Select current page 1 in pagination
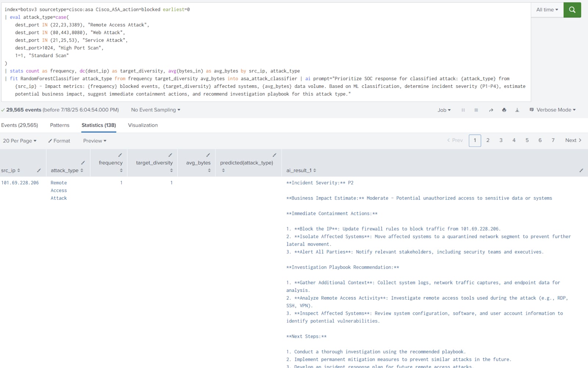The height and width of the screenshot is (368, 588). point(475,140)
